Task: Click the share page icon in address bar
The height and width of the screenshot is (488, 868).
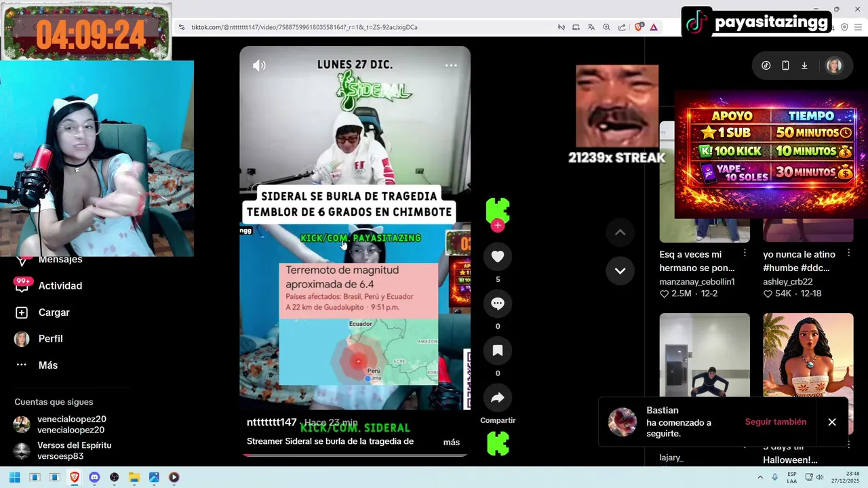Action: point(622,27)
